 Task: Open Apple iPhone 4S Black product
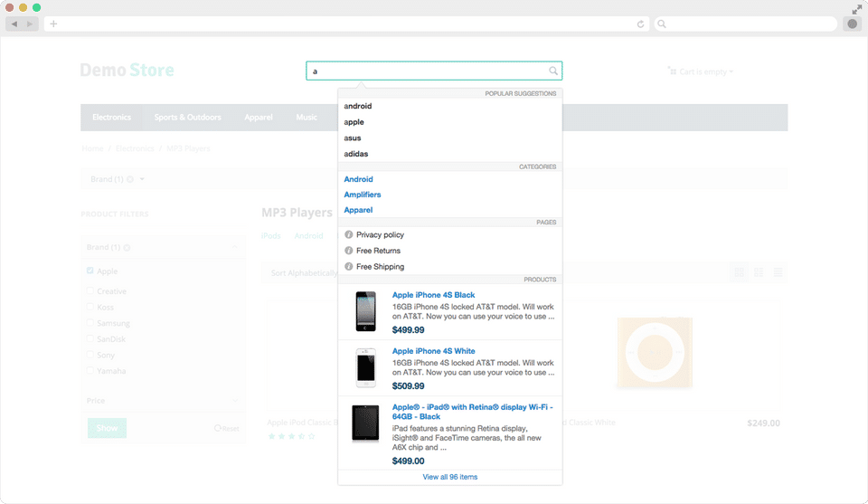433,295
